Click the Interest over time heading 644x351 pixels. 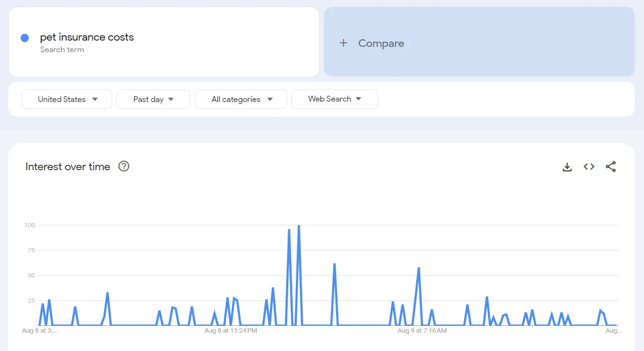point(67,166)
